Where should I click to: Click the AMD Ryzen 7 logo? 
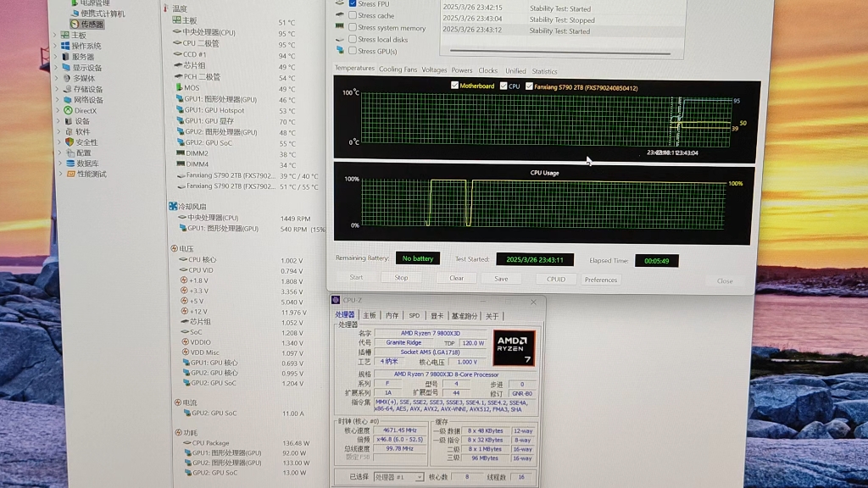514,347
